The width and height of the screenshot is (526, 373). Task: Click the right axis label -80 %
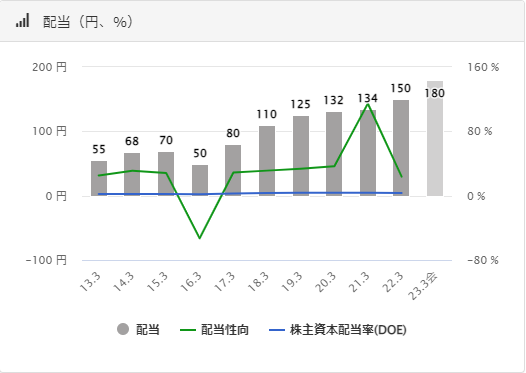click(483, 260)
